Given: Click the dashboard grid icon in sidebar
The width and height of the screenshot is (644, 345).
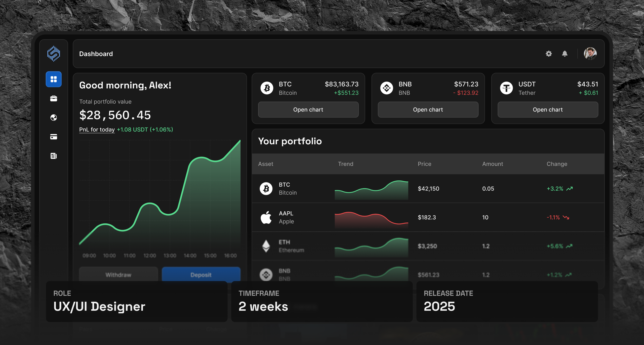Looking at the screenshot, I should click(54, 79).
